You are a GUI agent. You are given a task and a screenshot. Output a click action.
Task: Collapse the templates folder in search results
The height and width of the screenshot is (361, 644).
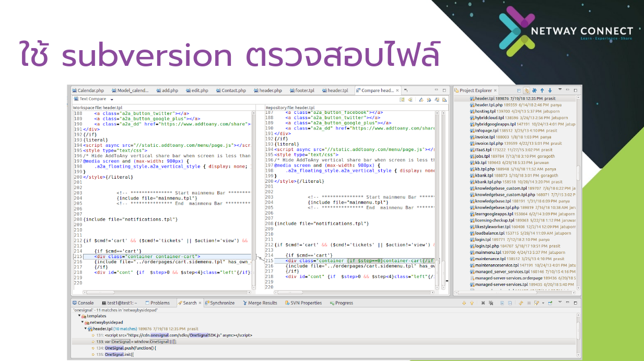(79, 316)
